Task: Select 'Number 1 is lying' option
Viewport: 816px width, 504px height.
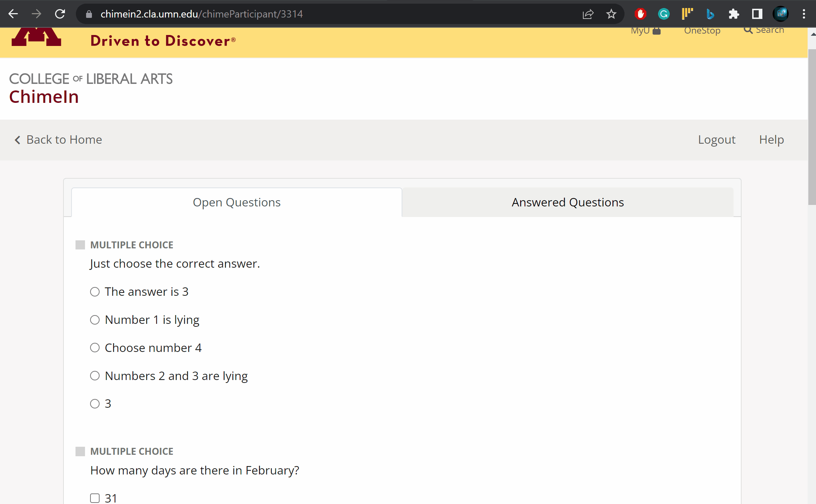Action: [95, 320]
